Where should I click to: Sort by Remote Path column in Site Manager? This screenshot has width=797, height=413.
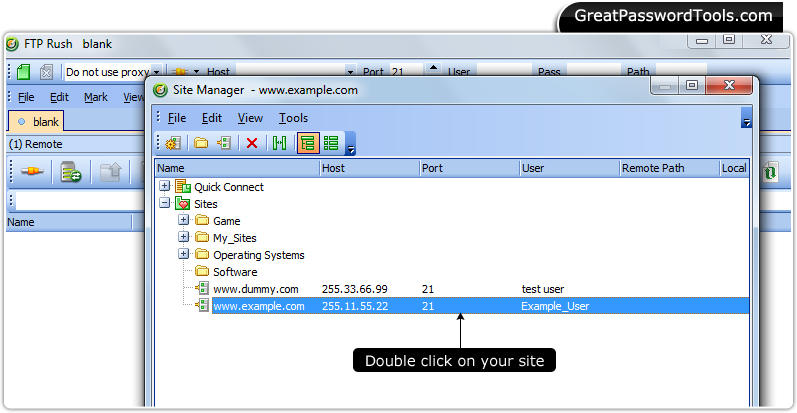(669, 168)
